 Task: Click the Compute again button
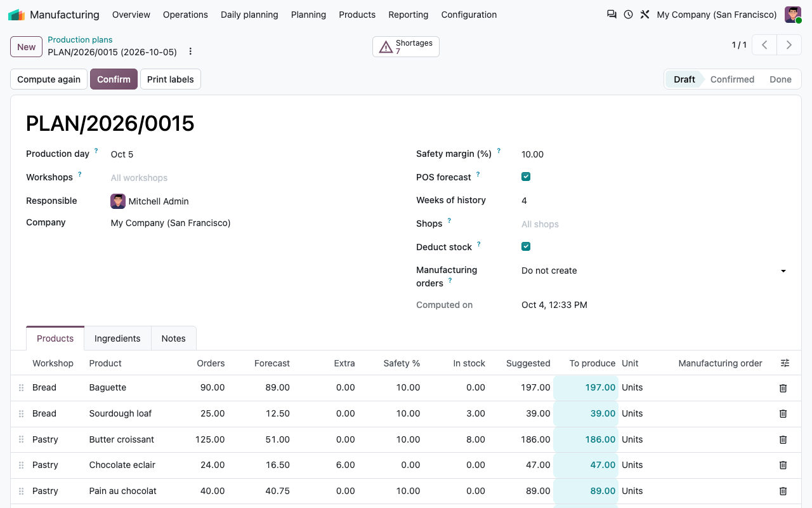pos(49,79)
